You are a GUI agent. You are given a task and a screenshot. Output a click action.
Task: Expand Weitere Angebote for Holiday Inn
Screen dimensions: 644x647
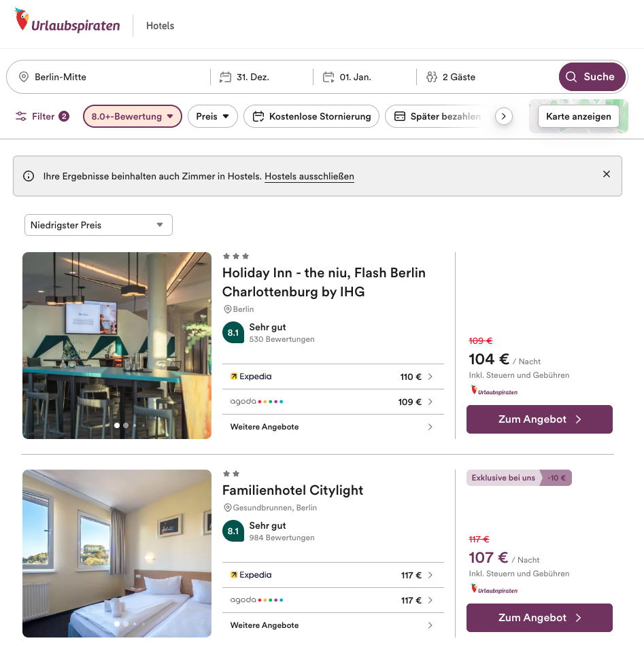[332, 427]
